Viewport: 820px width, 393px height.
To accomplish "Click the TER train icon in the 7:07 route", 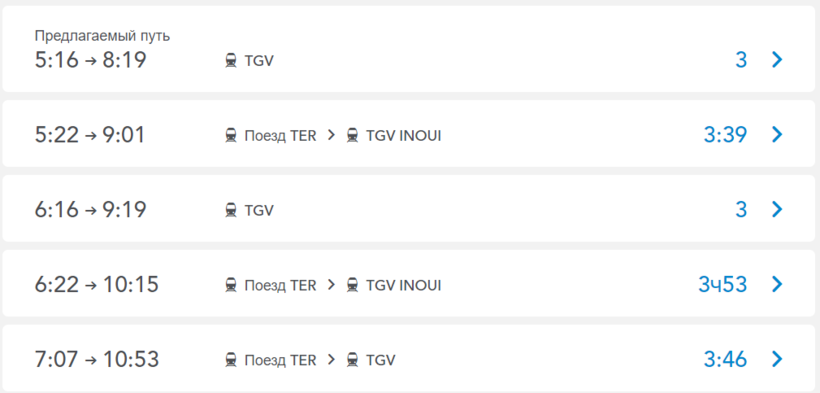I will (231, 360).
